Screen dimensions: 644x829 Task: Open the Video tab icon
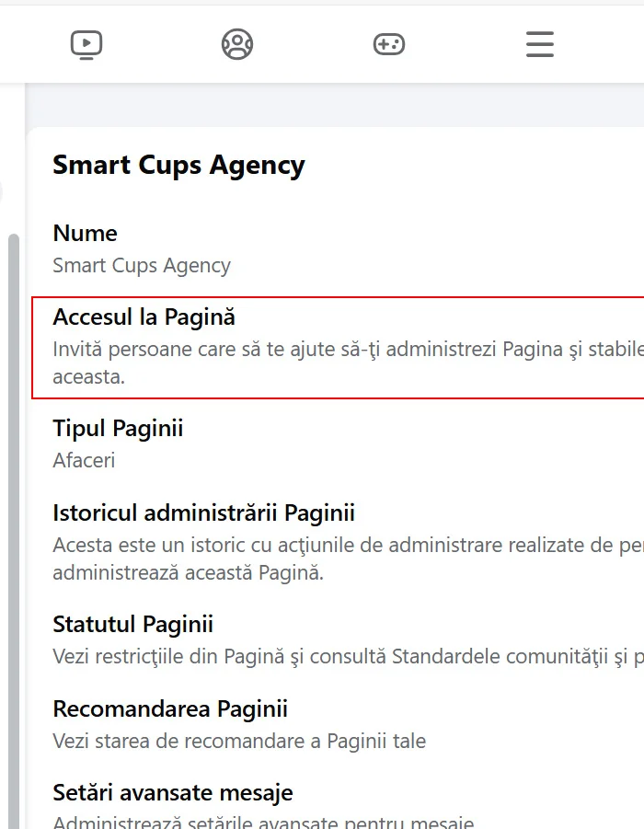coord(86,44)
